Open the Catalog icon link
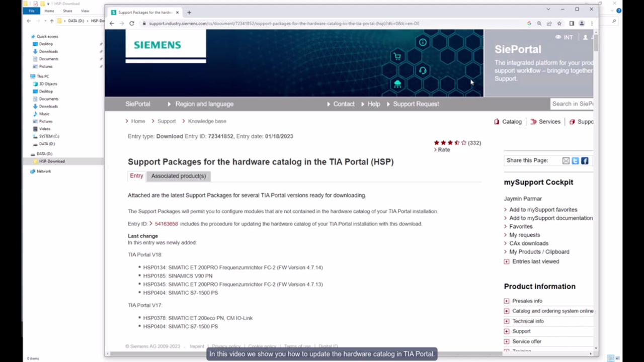Image resolution: width=644 pixels, height=362 pixels. [508, 122]
